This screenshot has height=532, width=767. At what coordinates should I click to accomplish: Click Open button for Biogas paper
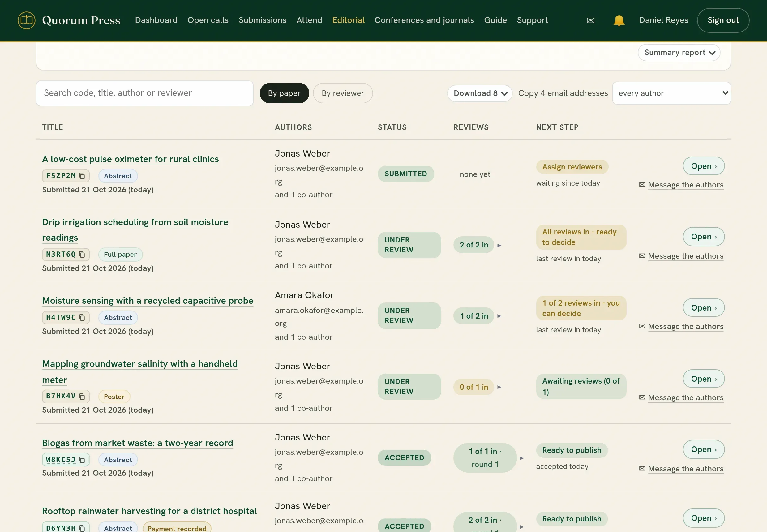point(704,449)
